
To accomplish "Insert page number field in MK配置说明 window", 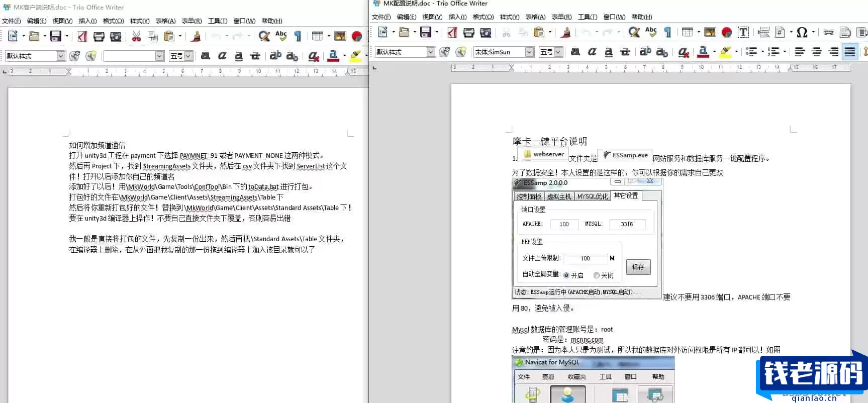I will (780, 32).
